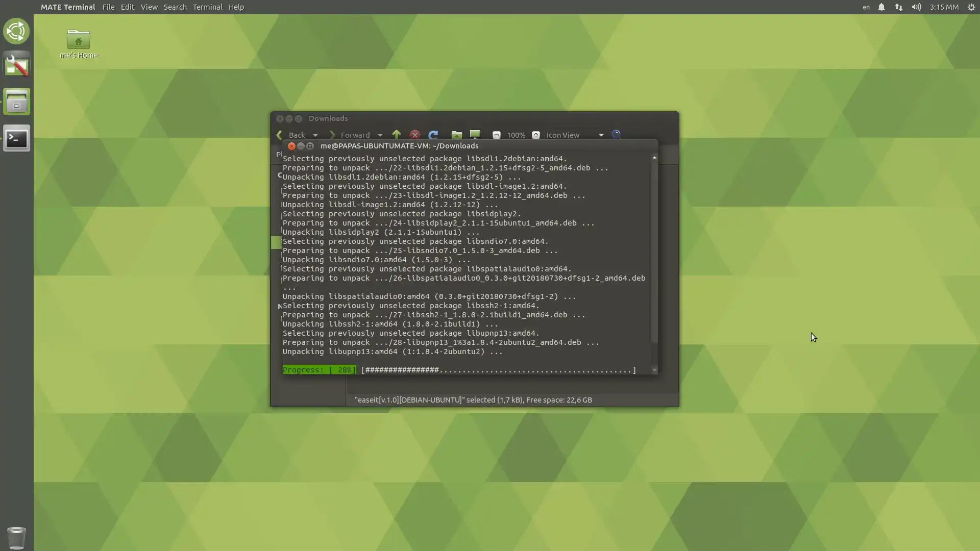Click the line 'Unpacking libssh2-1:amd64'

390,324
